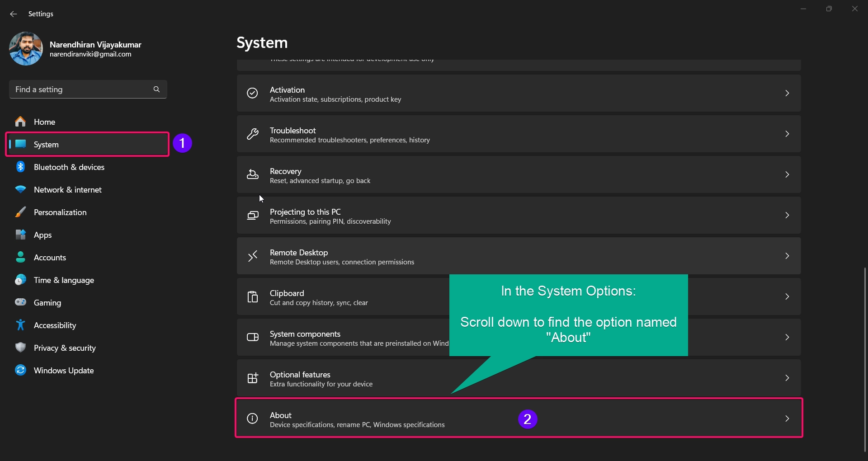
Task: Click the back arrow icon
Action: point(14,14)
